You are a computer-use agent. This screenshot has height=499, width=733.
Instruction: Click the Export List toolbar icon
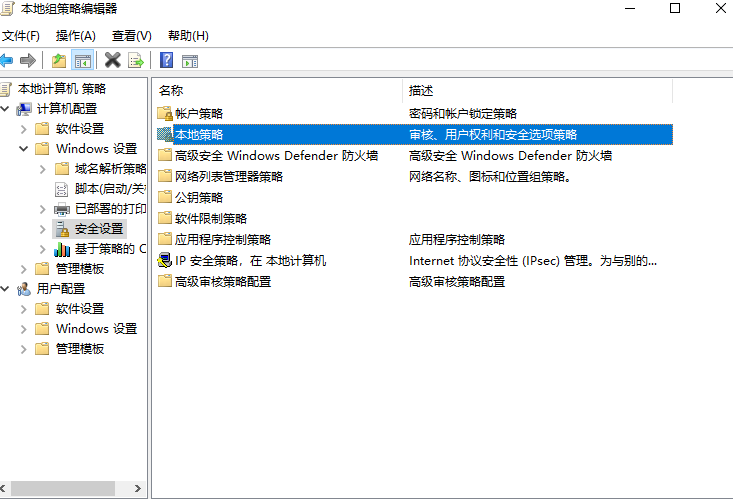pos(136,60)
